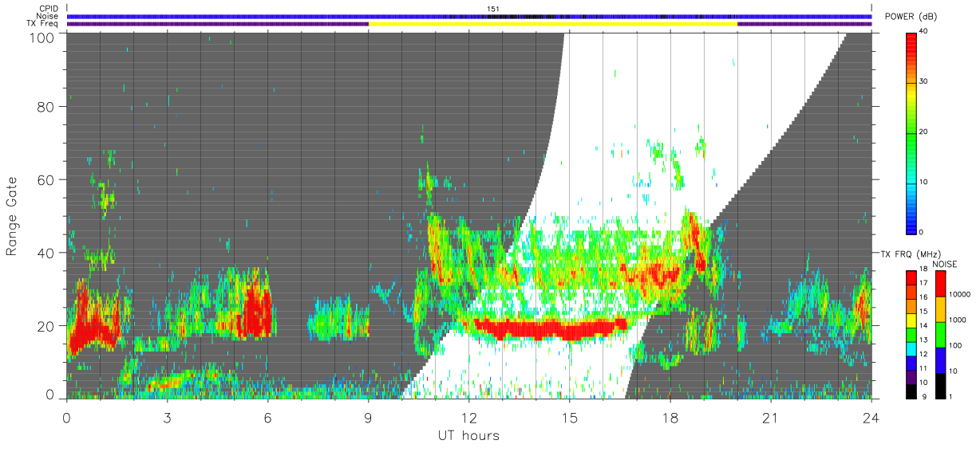
Task: Click the cyan segment of the TX FRQ color bar
Action: point(911,348)
